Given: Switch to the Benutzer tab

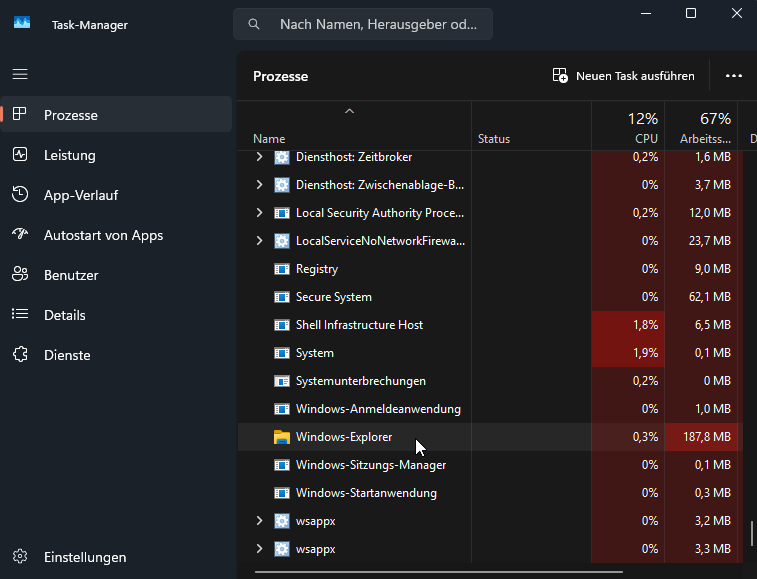Looking at the screenshot, I should point(116,275).
